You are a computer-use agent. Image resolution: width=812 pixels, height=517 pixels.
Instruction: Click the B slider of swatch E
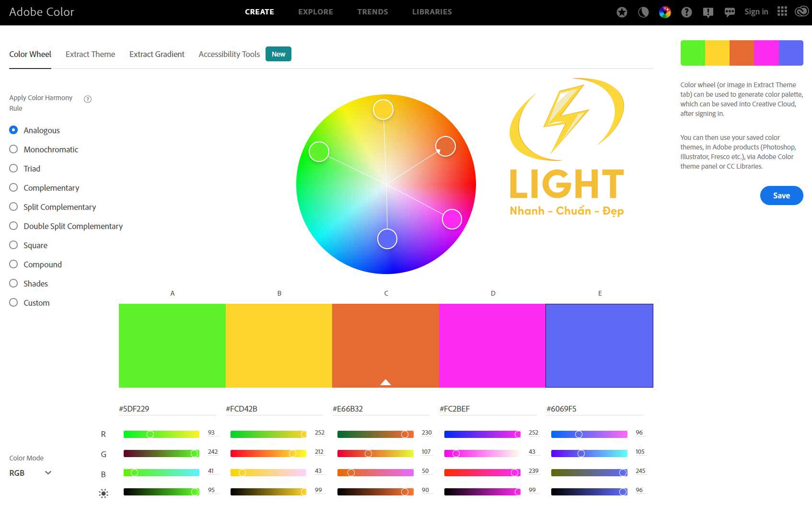[x=589, y=472]
